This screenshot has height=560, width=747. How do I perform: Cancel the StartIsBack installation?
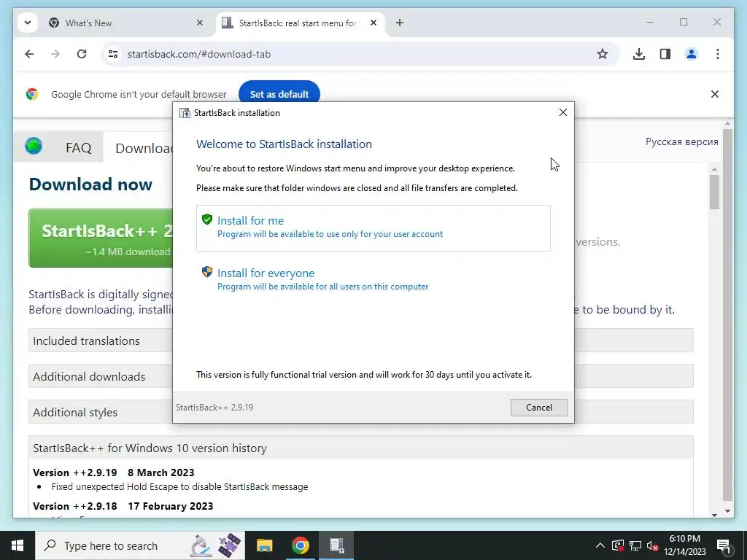539,407
